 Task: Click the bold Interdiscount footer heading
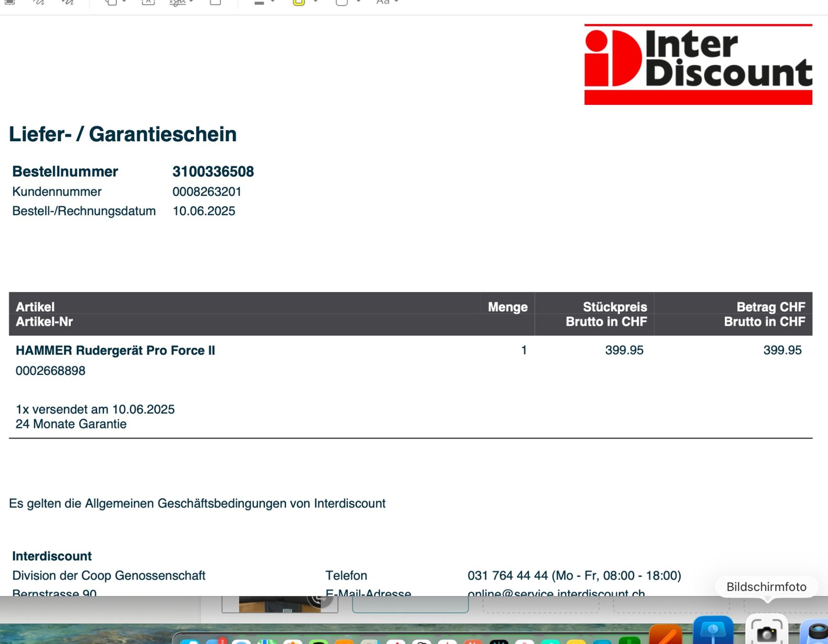(x=52, y=556)
